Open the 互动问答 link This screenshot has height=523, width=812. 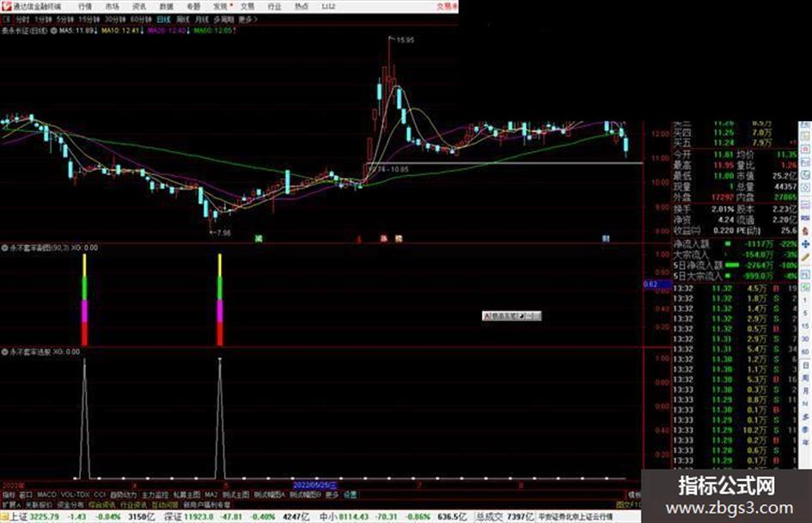point(165,504)
